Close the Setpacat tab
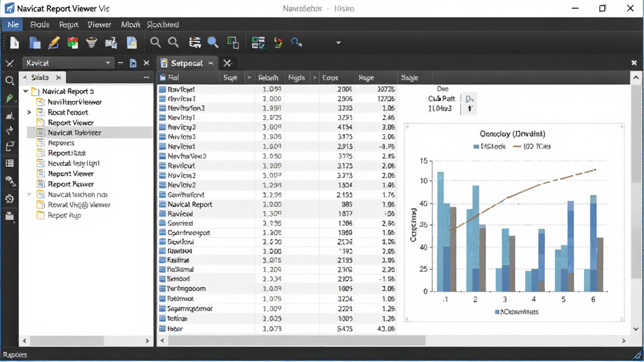The height and width of the screenshot is (362, 644). point(211,63)
